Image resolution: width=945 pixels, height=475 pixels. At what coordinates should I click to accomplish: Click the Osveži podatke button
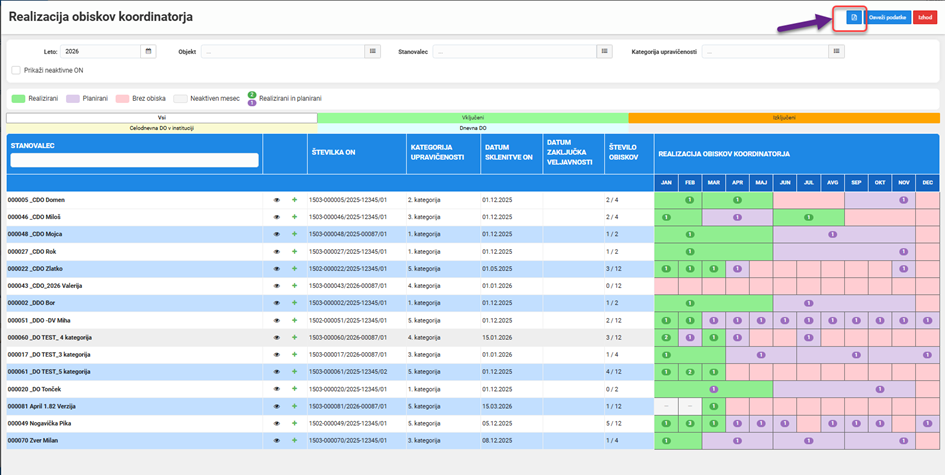(x=887, y=17)
